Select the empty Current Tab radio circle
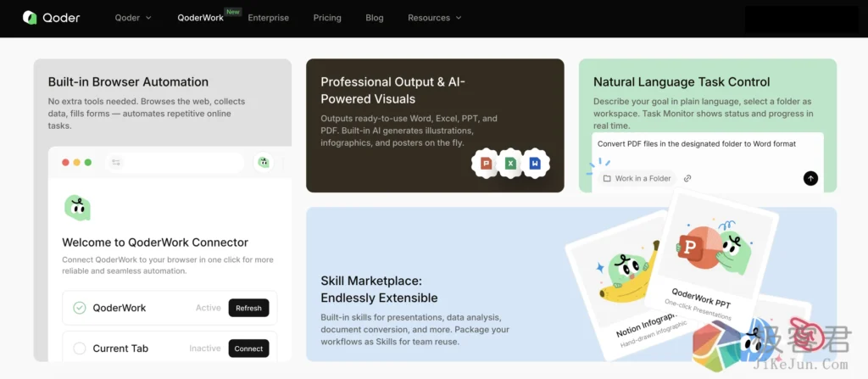Screen dimensions: 868x379 [x=80, y=348]
